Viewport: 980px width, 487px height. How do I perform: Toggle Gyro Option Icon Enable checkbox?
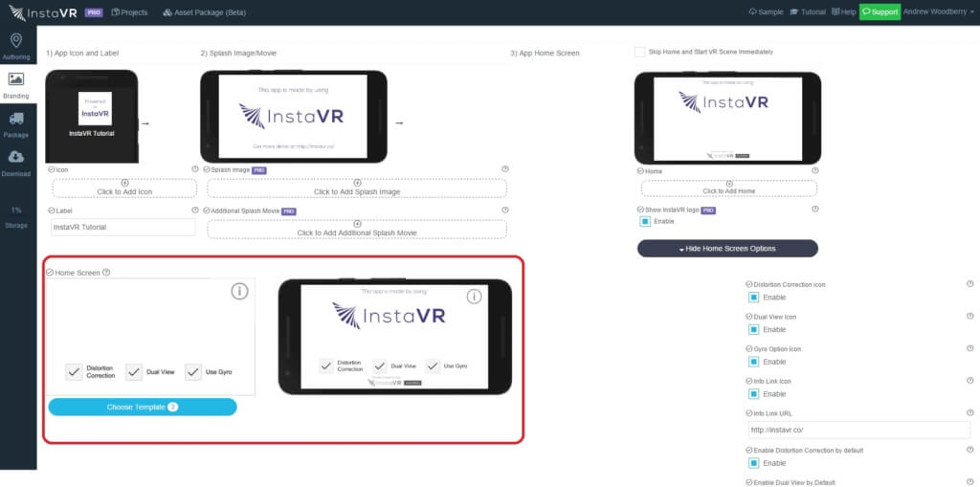(x=754, y=362)
